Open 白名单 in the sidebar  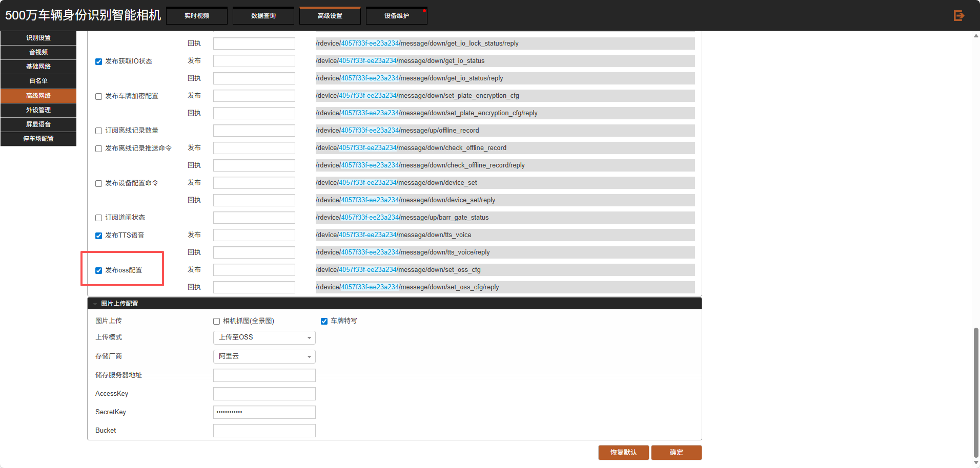38,81
